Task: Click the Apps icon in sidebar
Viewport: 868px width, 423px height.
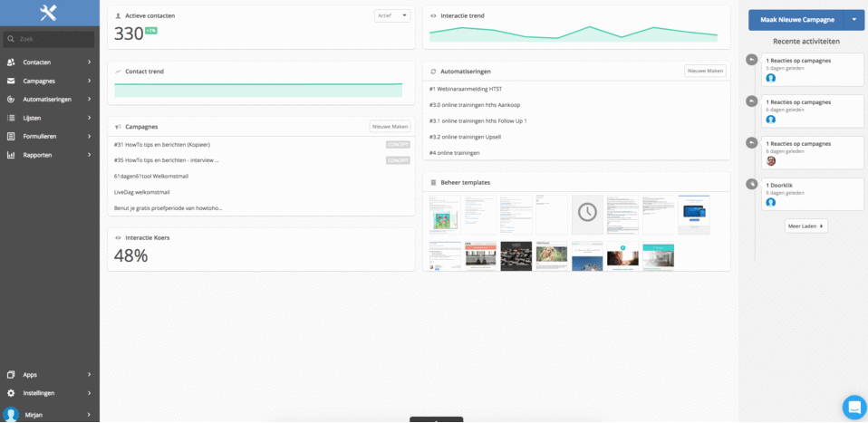Action: point(11,374)
